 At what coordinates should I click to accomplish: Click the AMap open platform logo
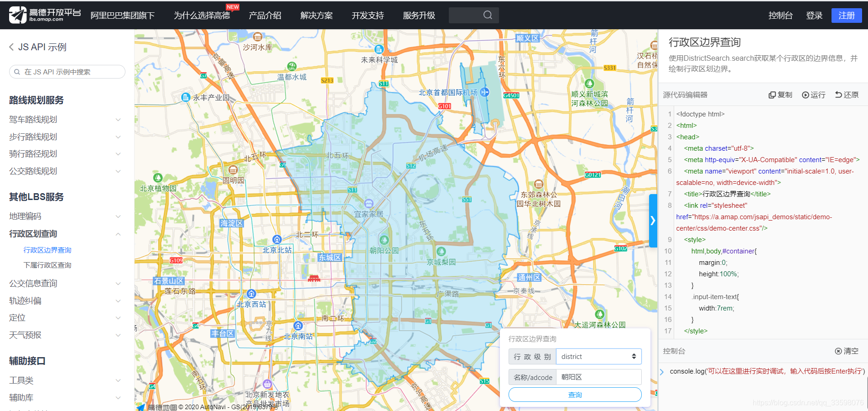point(45,15)
